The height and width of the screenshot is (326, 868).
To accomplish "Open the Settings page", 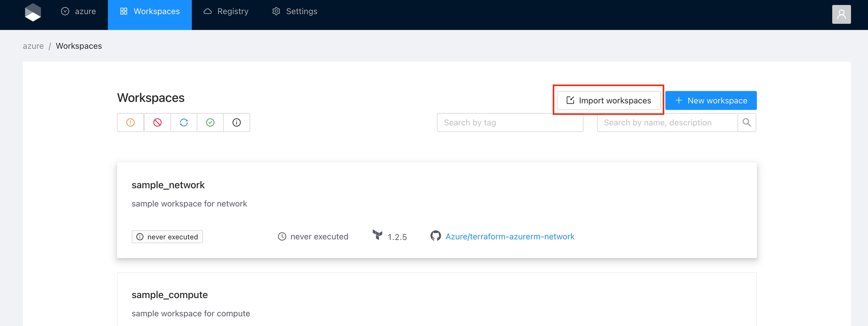I will click(295, 11).
